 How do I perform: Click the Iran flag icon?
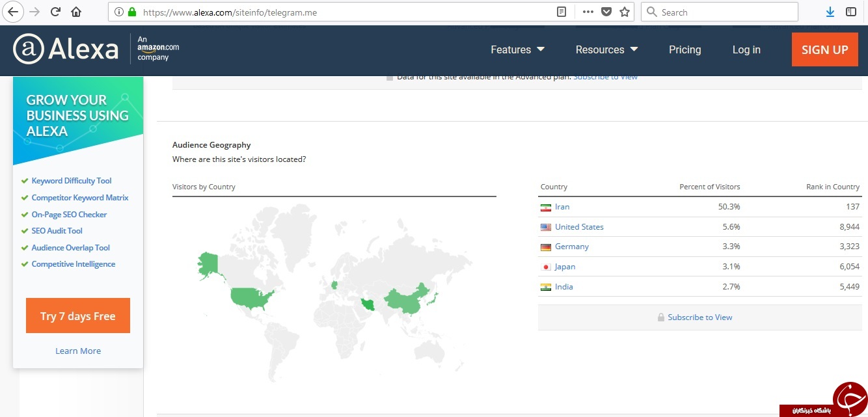[x=545, y=208]
